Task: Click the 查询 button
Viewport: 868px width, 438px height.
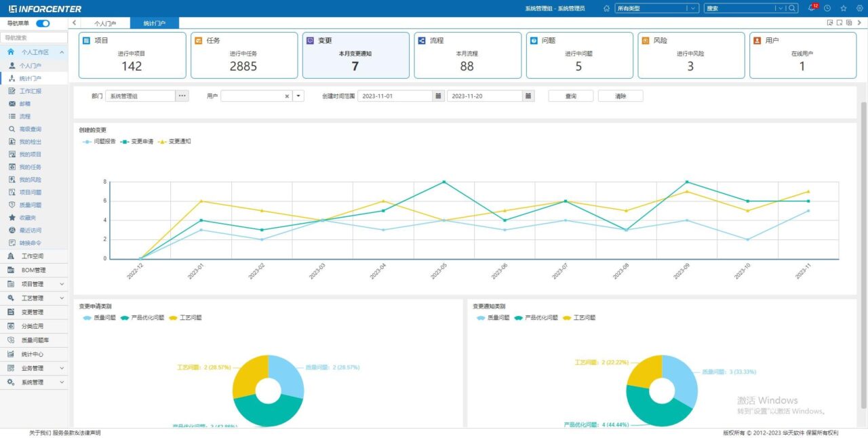Action: (x=571, y=96)
